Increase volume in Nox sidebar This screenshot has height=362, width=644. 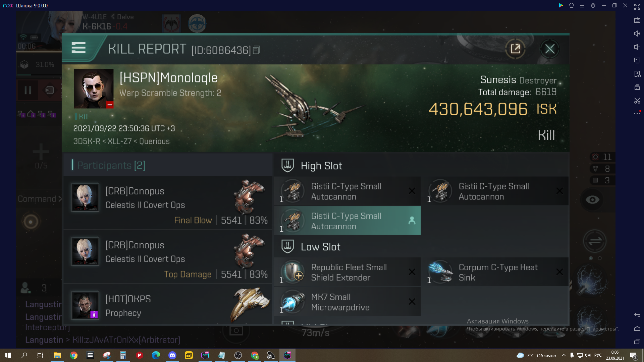(x=637, y=34)
